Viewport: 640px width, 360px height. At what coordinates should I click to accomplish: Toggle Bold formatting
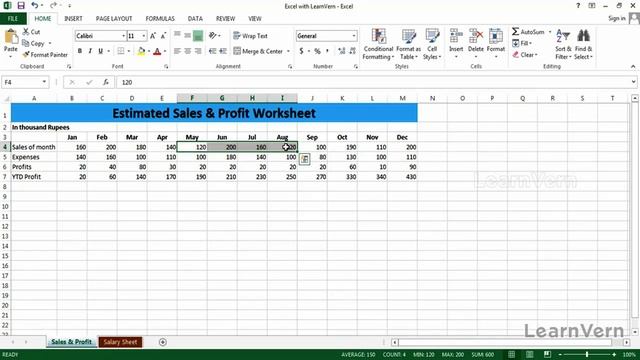[80, 51]
